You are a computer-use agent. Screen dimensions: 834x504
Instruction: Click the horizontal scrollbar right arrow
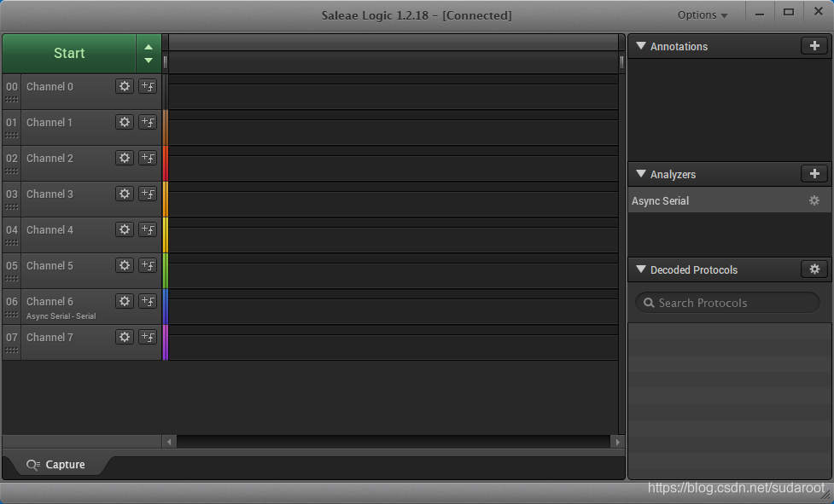pyautogui.click(x=617, y=442)
